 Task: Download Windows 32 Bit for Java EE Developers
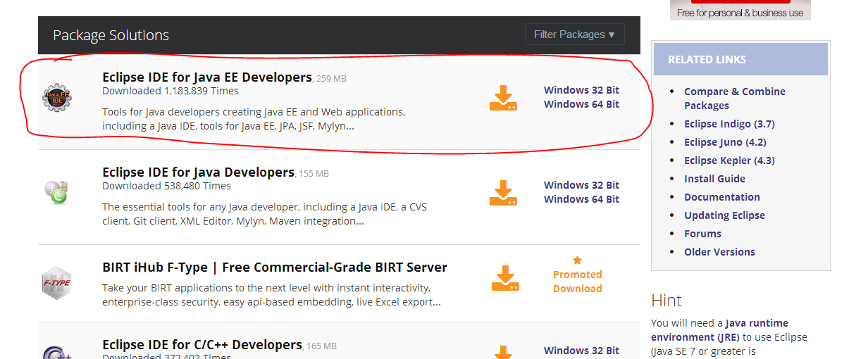click(x=581, y=90)
